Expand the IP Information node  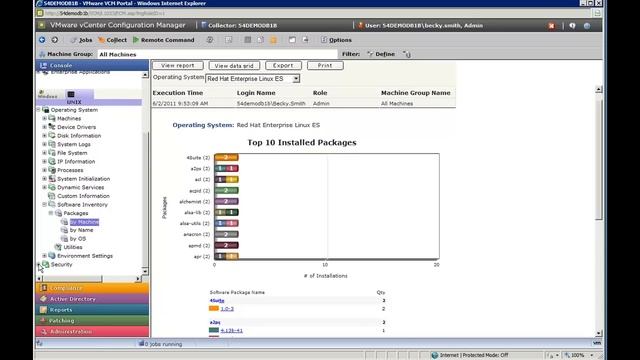click(x=44, y=161)
